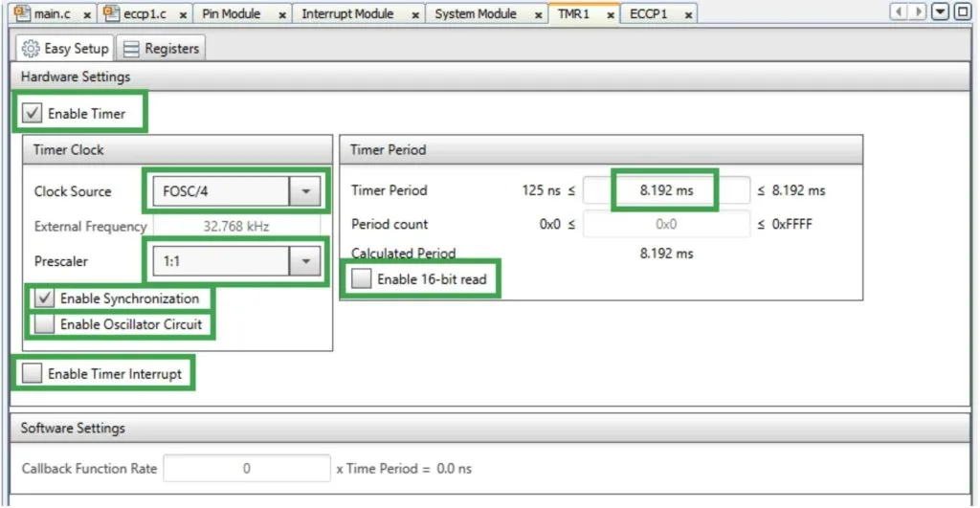Click the eccp1.c file icon
Viewport: 980px width, 508px height.
(111, 12)
